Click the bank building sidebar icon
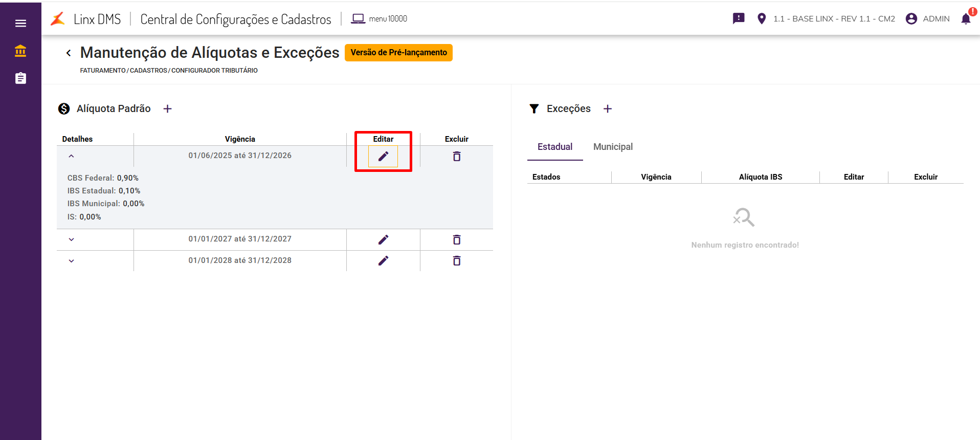This screenshot has width=980, height=440. pyautogui.click(x=20, y=51)
